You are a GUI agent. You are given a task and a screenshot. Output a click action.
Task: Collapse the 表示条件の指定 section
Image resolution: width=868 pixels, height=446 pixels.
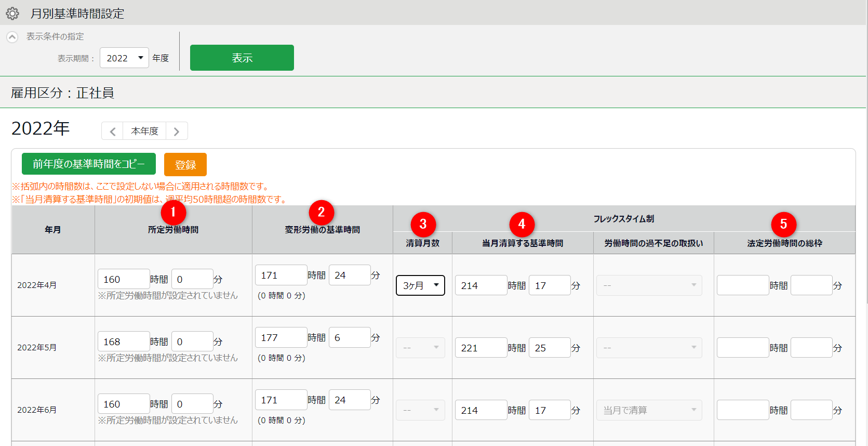click(x=12, y=37)
